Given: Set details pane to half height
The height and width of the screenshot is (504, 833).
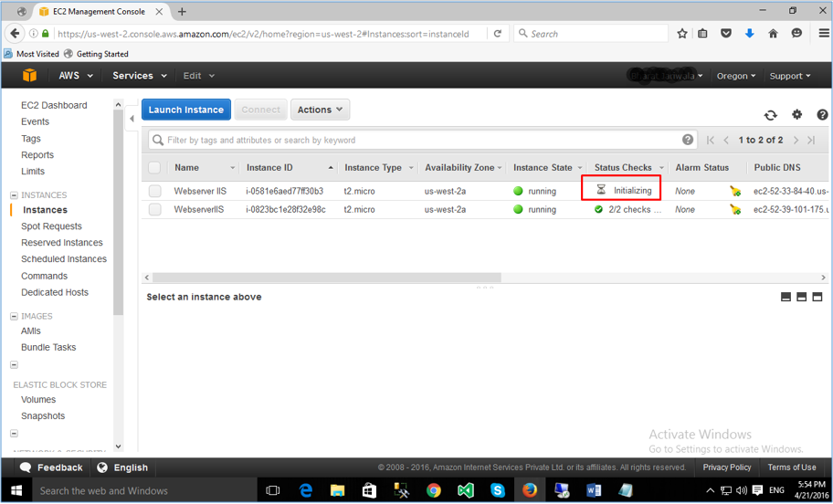Looking at the screenshot, I should point(802,297).
